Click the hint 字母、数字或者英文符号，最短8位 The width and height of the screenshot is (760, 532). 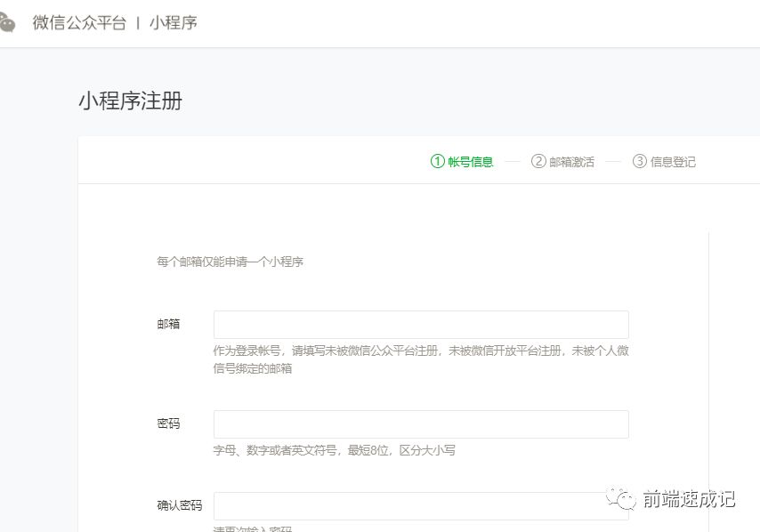[302, 450]
